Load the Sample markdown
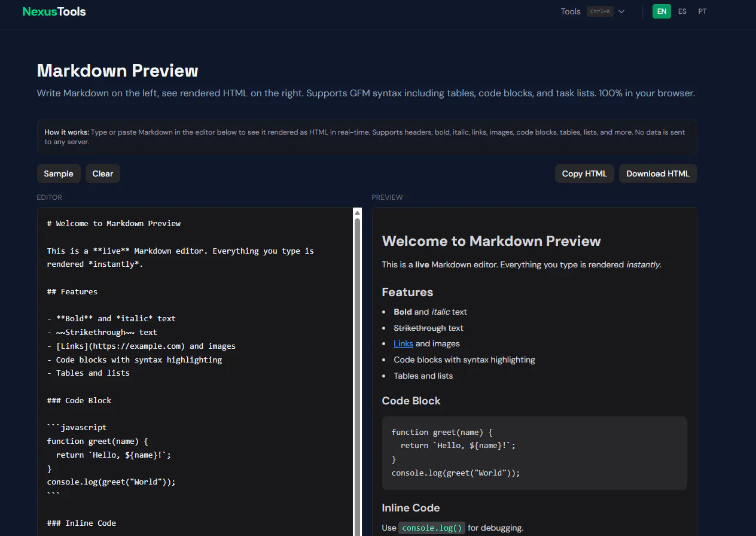This screenshot has height=536, width=756. [59, 173]
